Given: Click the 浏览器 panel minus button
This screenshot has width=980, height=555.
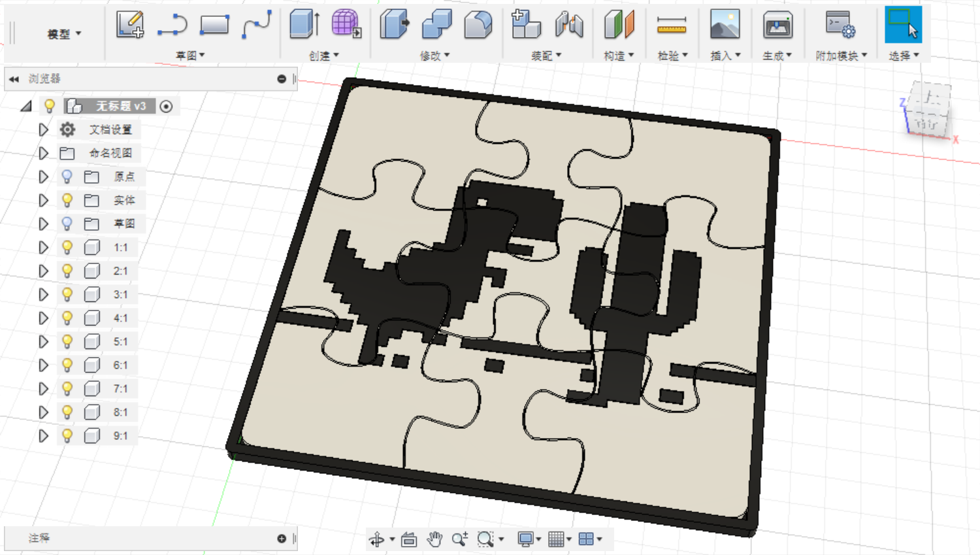Looking at the screenshot, I should coord(282,79).
